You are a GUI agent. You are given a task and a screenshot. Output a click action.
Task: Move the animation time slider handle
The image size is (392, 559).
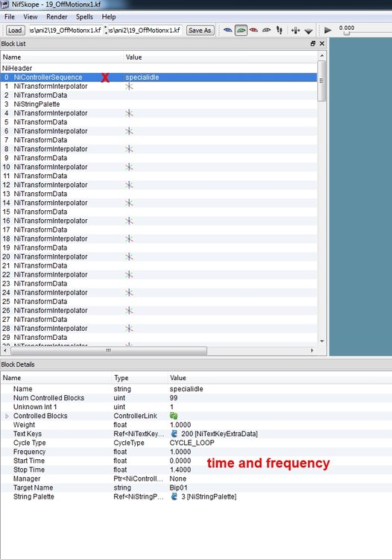[x=347, y=33]
